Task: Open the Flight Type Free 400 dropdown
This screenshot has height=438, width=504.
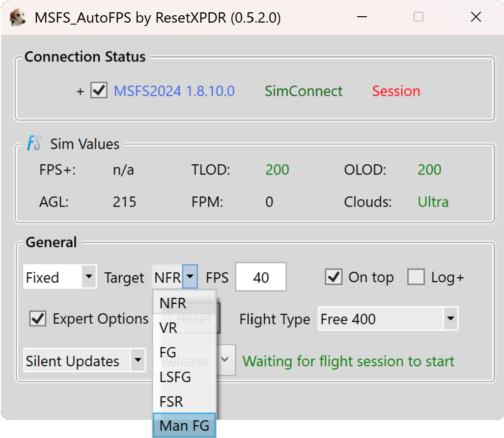Action: click(388, 319)
